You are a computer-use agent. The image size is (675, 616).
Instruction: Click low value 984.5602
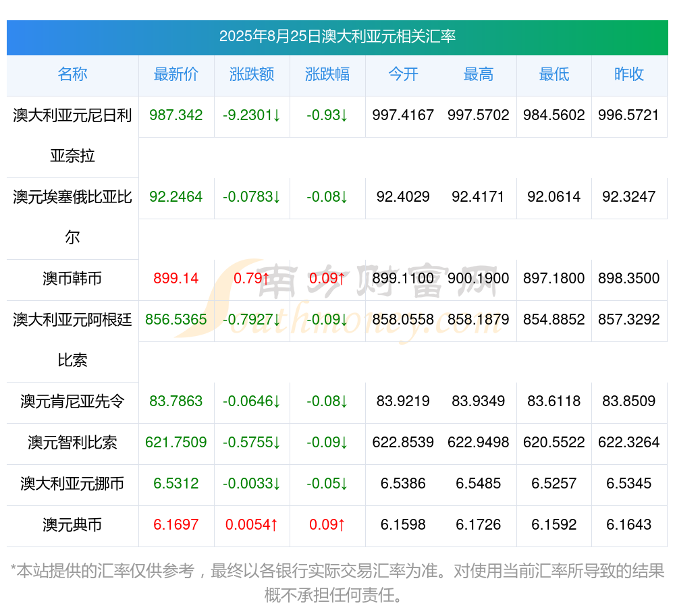[554, 115]
